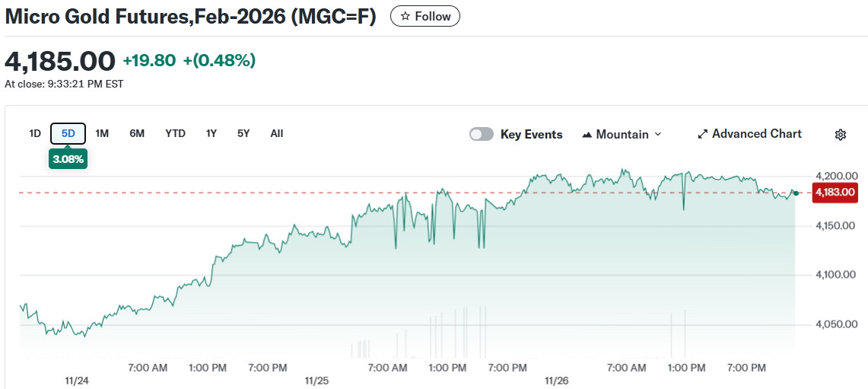The width and height of the screenshot is (868, 389).
Task: Switch to the 1M range
Action: click(102, 134)
